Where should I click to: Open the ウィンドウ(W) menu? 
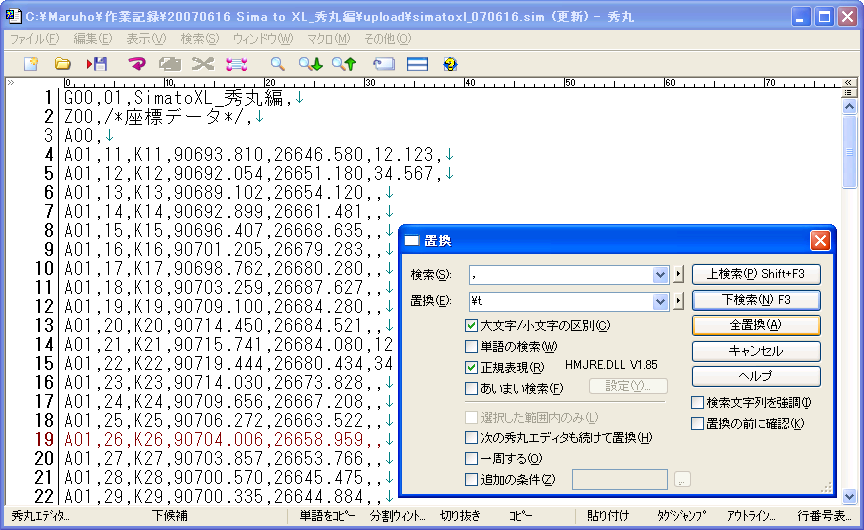(263, 39)
